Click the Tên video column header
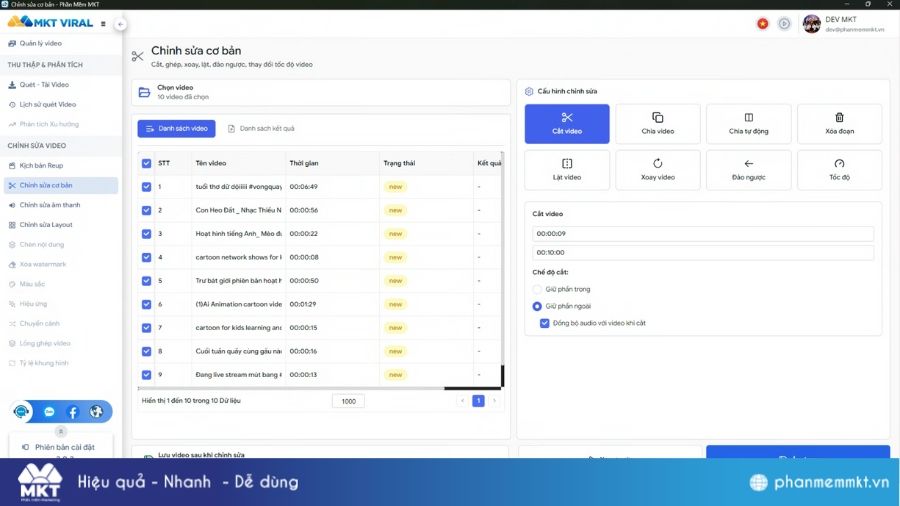 [x=211, y=163]
